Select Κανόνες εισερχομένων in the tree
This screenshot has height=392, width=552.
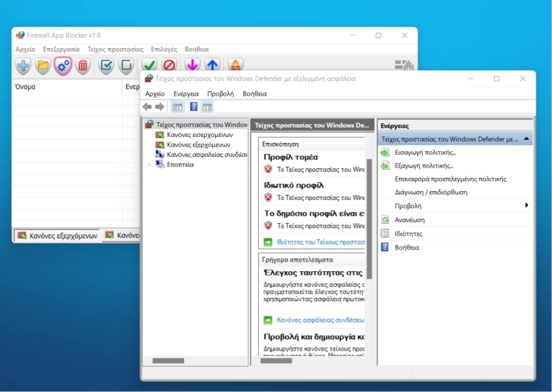click(x=200, y=135)
